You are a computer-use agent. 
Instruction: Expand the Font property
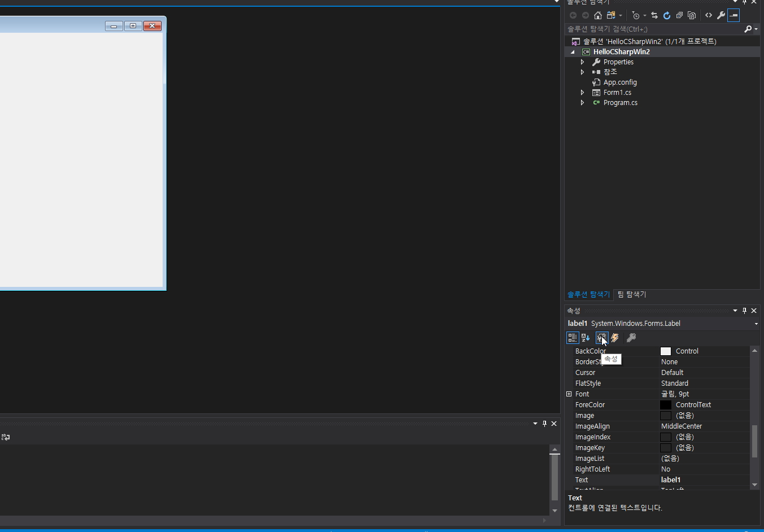click(x=569, y=394)
